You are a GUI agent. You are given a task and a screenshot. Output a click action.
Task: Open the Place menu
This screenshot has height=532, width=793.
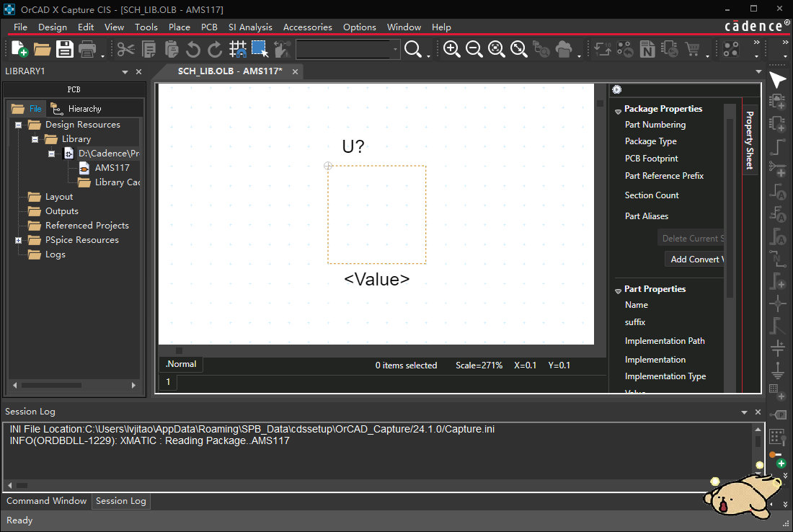[x=179, y=27]
